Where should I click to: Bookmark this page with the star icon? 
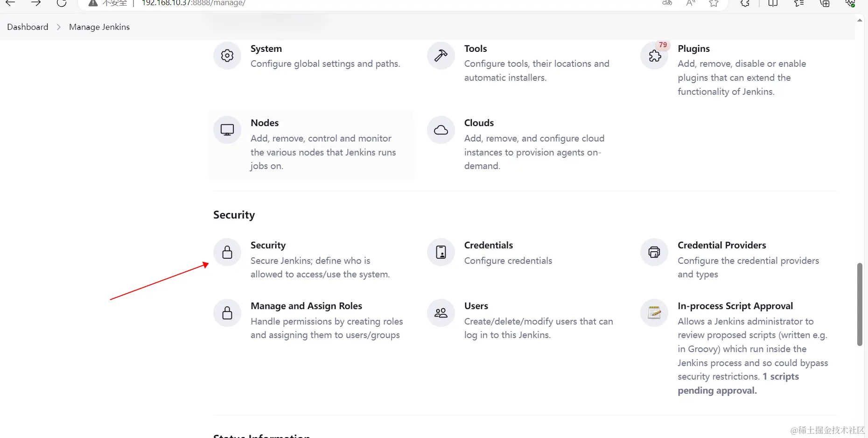[x=714, y=3]
